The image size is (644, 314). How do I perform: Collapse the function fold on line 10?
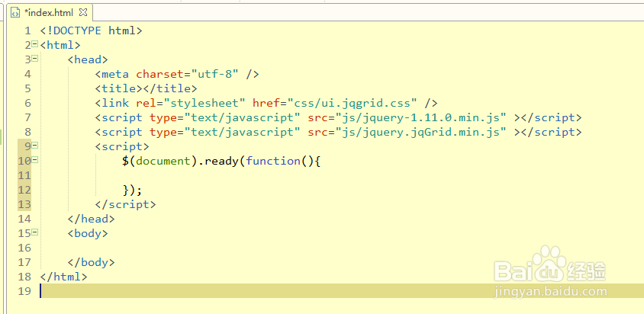tap(35, 160)
